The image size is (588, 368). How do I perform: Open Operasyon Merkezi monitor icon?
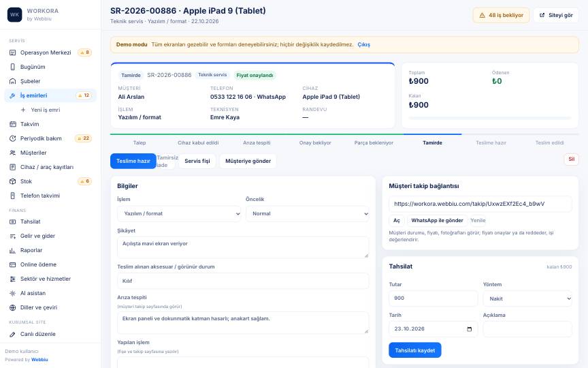(x=12, y=52)
